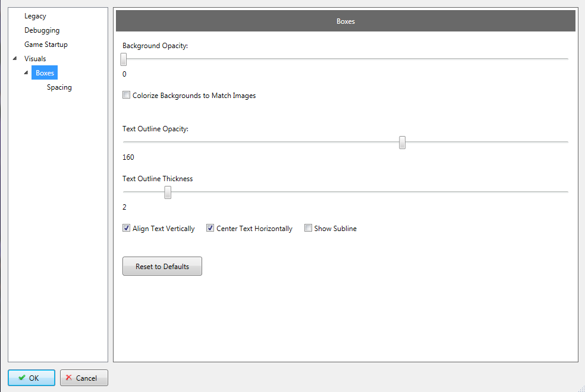Click Reset to Defaults button

(x=162, y=266)
